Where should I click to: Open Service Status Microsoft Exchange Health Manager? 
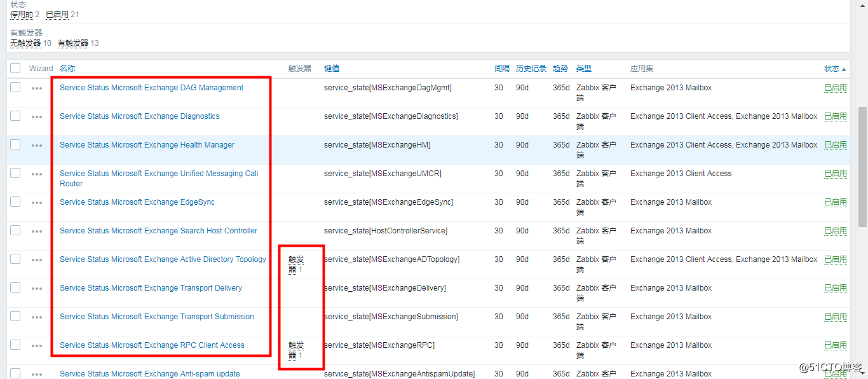point(147,145)
